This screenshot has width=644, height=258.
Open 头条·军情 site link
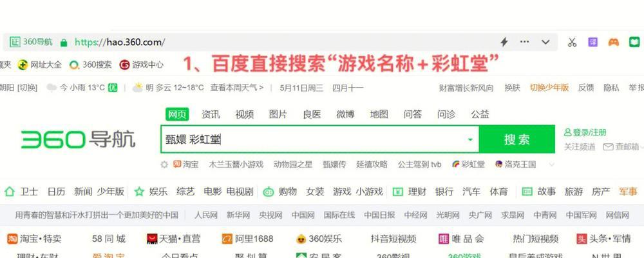tap(604, 239)
